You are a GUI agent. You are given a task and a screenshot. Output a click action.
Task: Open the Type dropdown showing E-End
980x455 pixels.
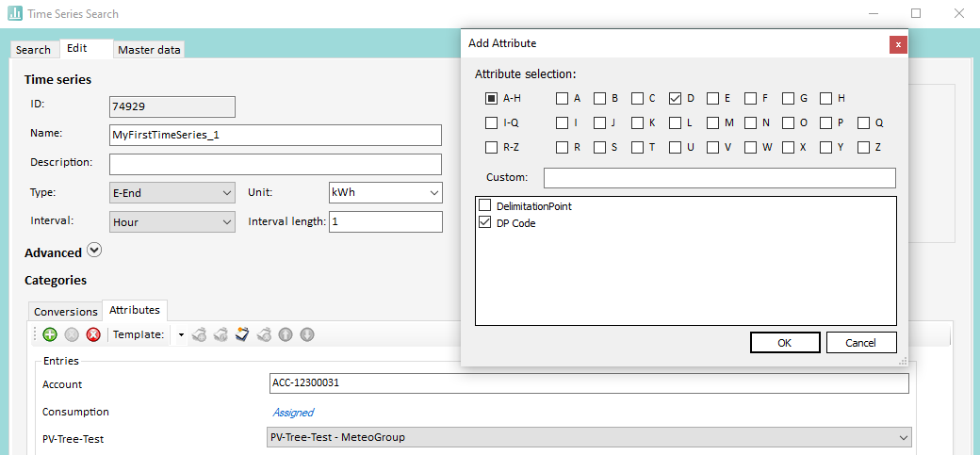172,192
